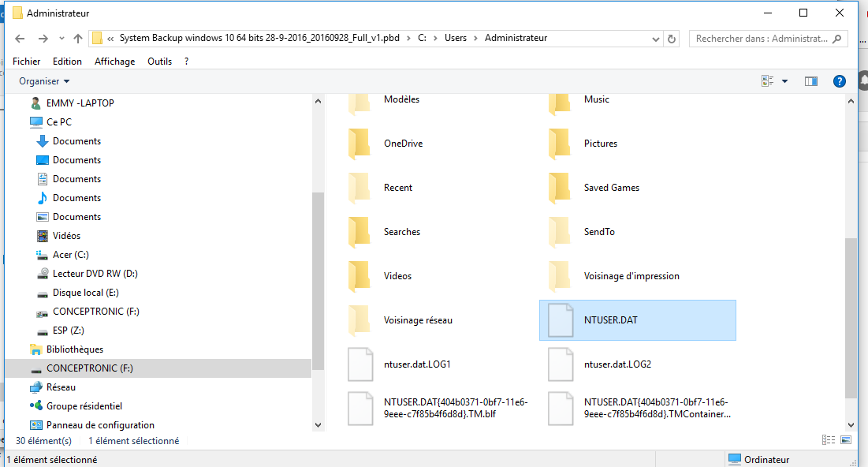The width and height of the screenshot is (868, 467).
Task: Click file list scroll up arrow
Action: coord(851,102)
